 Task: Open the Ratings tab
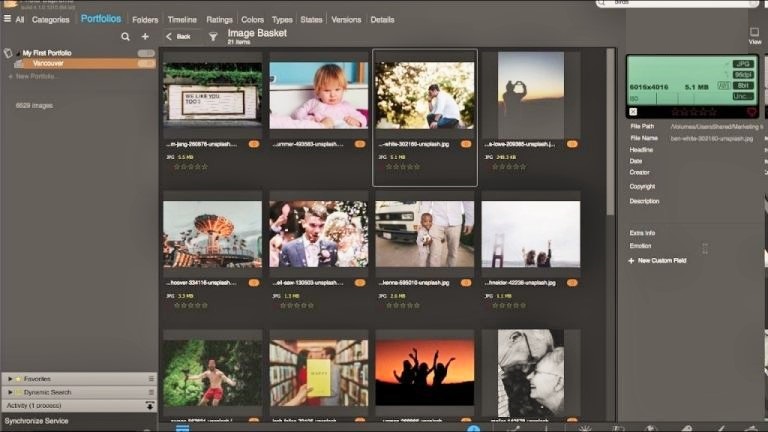(x=219, y=20)
